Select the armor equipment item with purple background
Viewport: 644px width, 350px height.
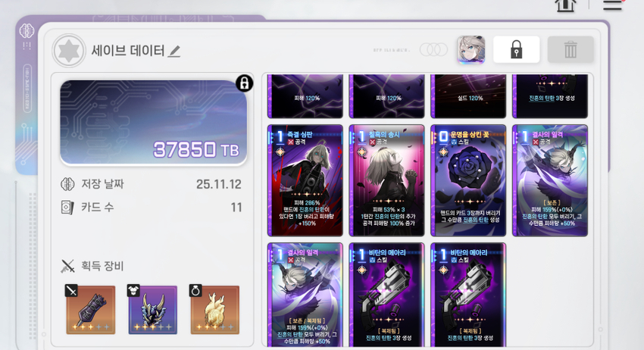pos(152,310)
